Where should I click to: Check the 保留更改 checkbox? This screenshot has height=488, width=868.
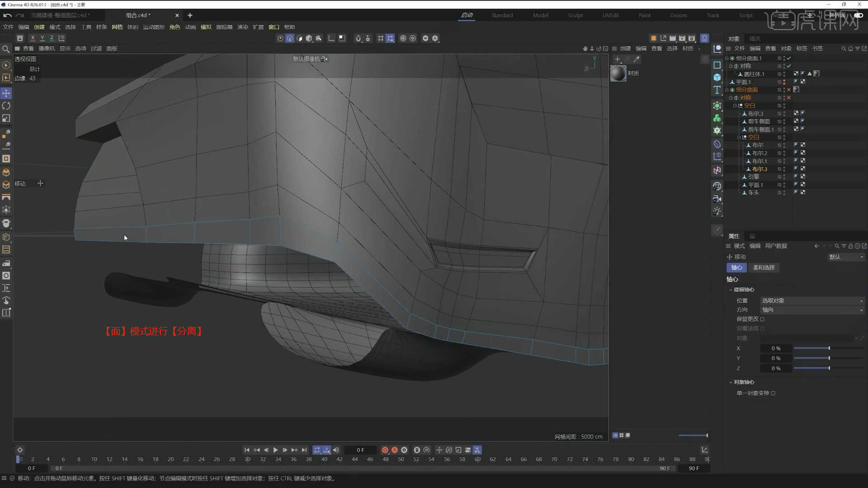coord(762,319)
